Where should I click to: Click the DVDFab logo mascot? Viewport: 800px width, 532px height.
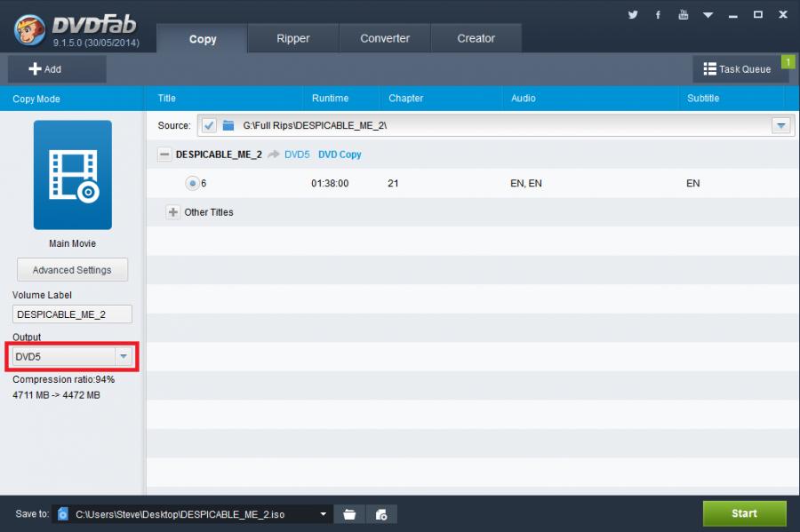pos(30,28)
